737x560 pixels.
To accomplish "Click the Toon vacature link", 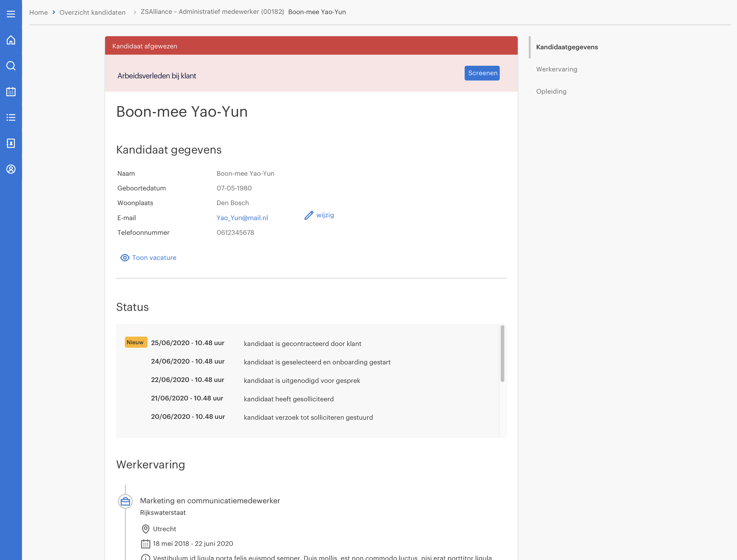I will 154,258.
